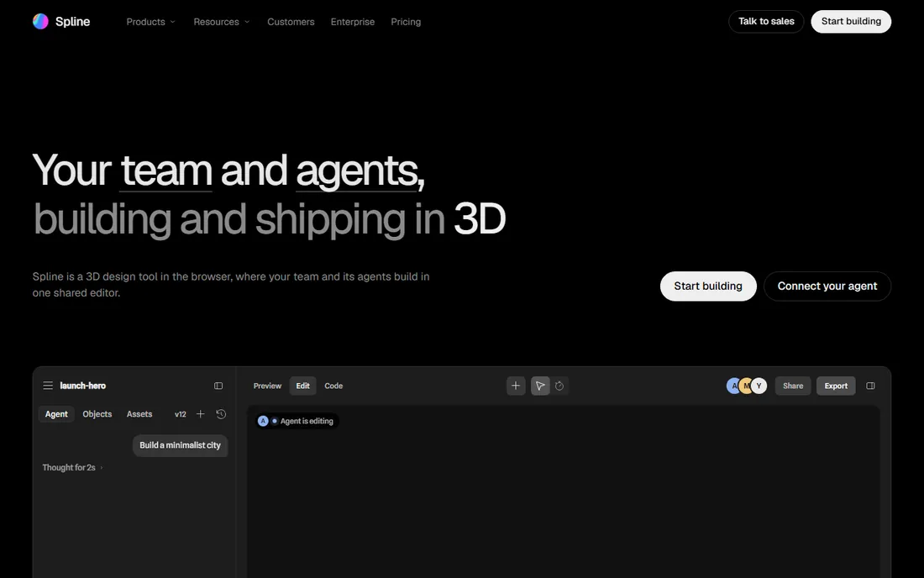This screenshot has height=578, width=924.
Task: Open version history clock icon
Action: (x=221, y=414)
